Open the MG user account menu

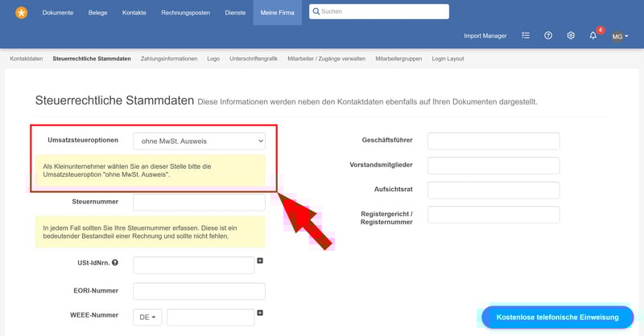point(620,36)
